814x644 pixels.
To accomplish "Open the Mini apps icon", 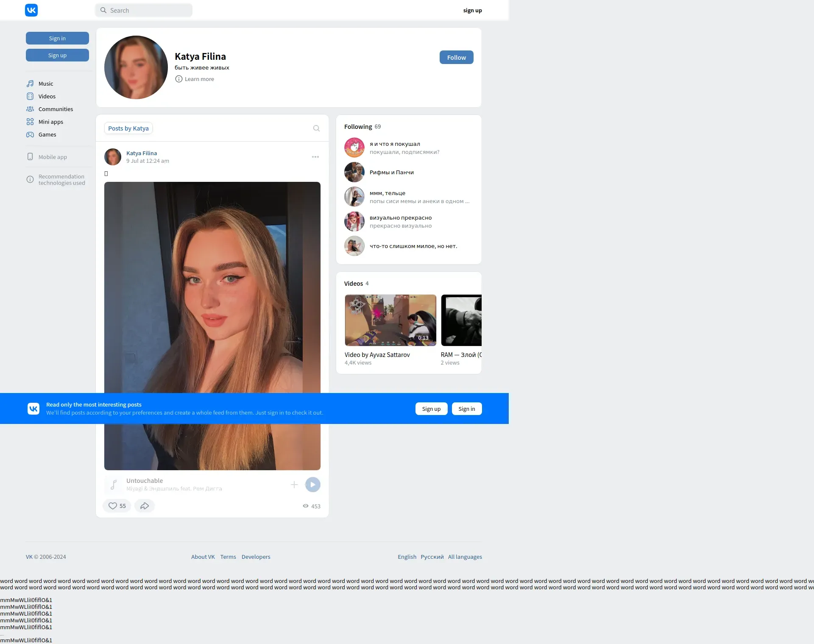I will pos(30,122).
